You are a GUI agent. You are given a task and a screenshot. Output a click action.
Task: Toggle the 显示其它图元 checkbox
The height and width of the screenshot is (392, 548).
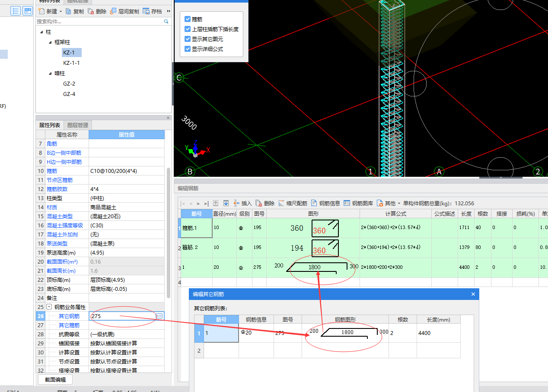tap(188, 39)
